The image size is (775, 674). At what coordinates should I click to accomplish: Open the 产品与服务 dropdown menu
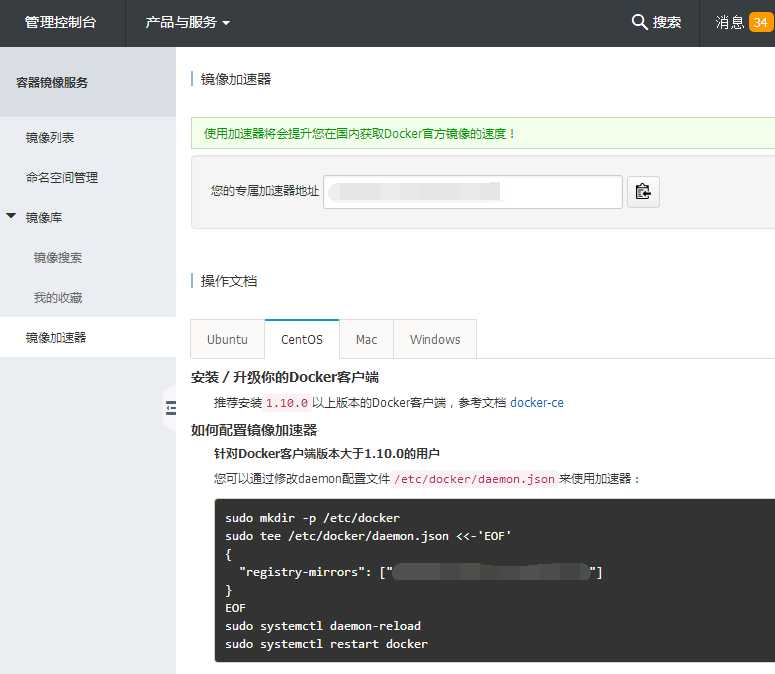[x=188, y=22]
